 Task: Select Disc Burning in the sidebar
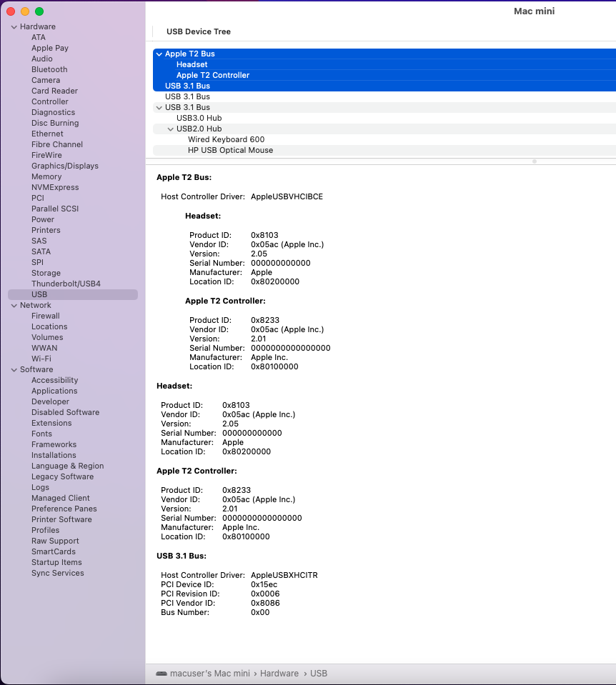(x=55, y=123)
